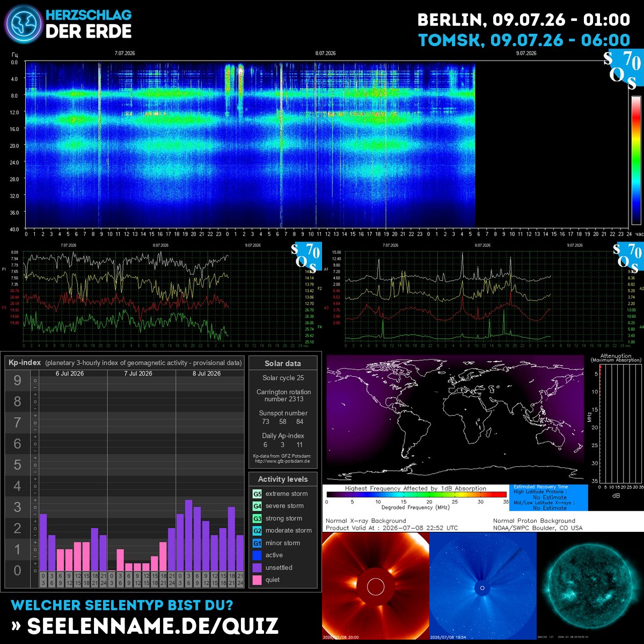Click the 'DER ERDE' title text
The image size is (644, 644).
coord(89,31)
